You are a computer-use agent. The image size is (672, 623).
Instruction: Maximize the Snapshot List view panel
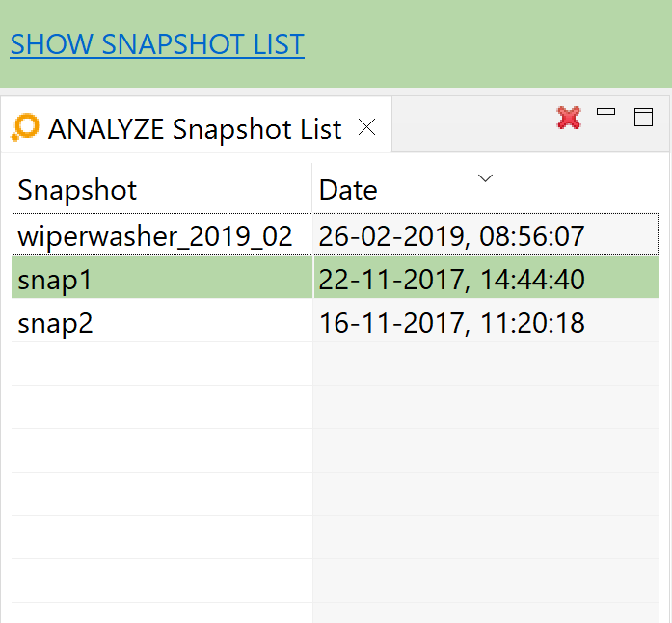pyautogui.click(x=643, y=117)
